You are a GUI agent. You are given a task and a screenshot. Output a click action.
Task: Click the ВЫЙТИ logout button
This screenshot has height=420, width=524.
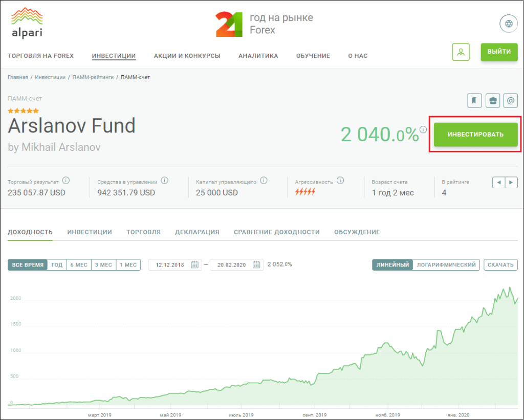point(499,52)
